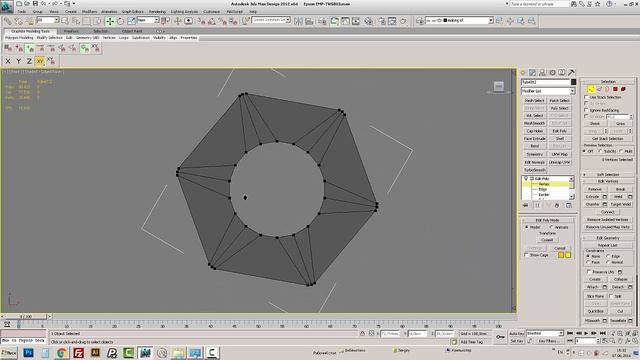
Task: Open the reference coordinate system dropdown
Action: click(x=148, y=20)
